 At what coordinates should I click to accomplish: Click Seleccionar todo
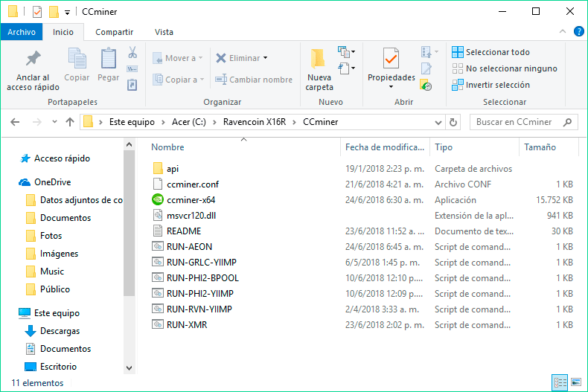tap(491, 52)
